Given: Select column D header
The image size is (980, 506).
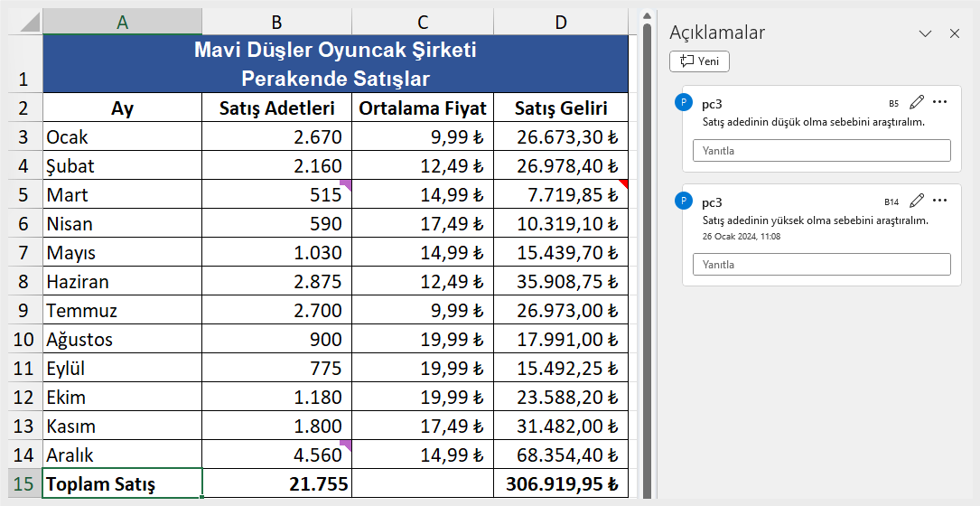Looking at the screenshot, I should tap(561, 23).
